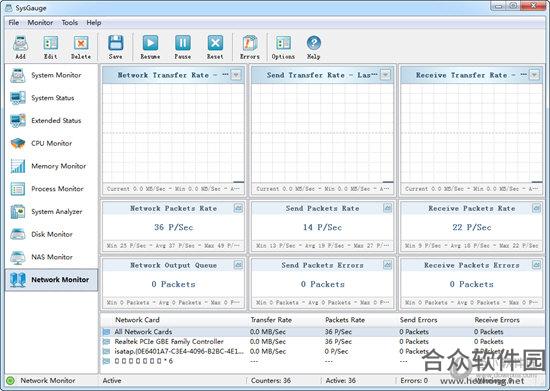Open the Help question mark icon
The image size is (550, 391).
click(314, 43)
